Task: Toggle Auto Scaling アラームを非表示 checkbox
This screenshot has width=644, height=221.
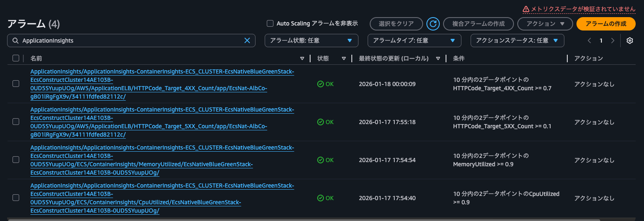Action: point(270,23)
